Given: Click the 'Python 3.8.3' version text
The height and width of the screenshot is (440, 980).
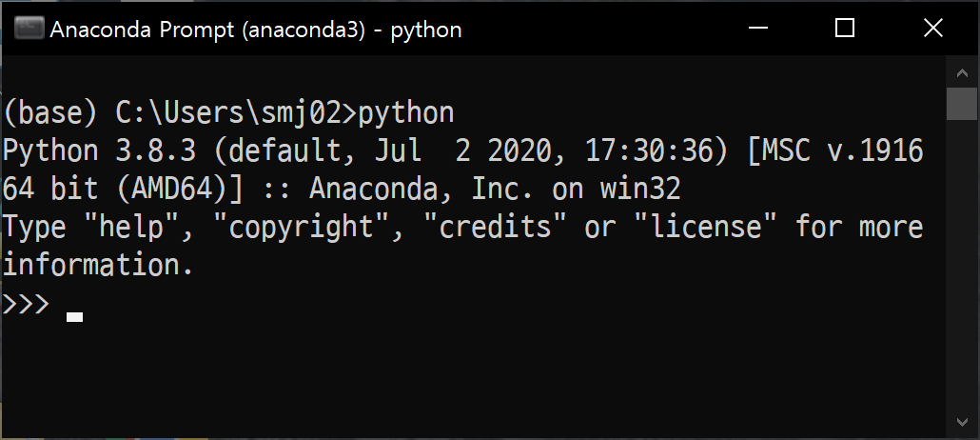Looking at the screenshot, I should pos(99,152).
